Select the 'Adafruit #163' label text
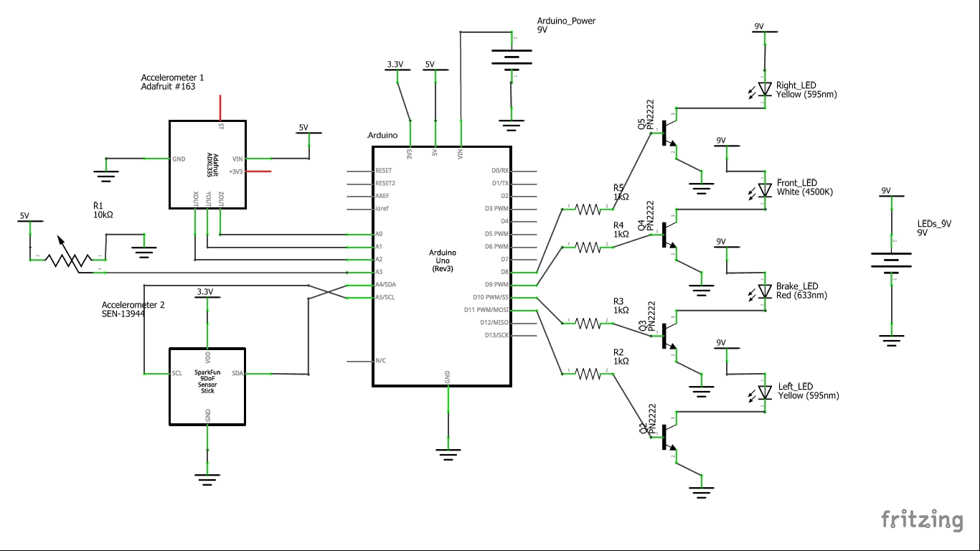 point(168,87)
